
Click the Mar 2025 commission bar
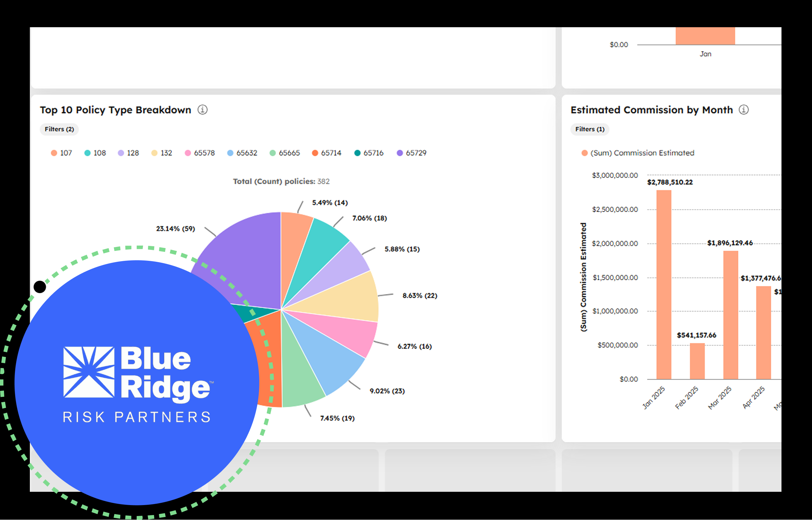click(731, 315)
